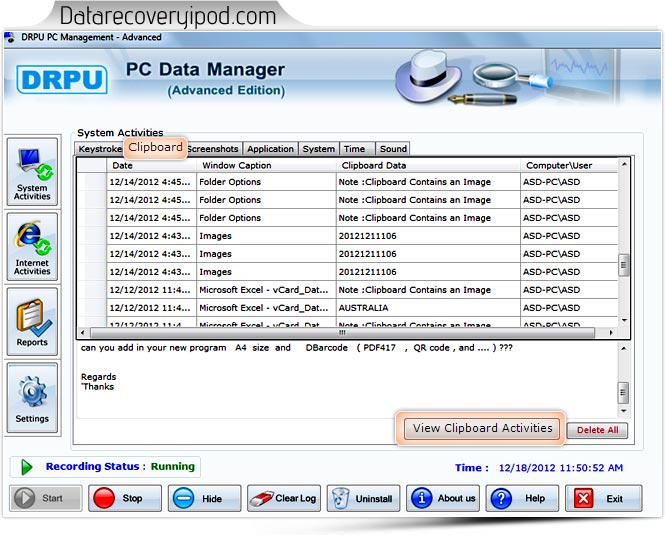Image resolution: width=665 pixels, height=535 pixels.
Task: Click the green Recording Status play arrow
Action: (x=27, y=467)
